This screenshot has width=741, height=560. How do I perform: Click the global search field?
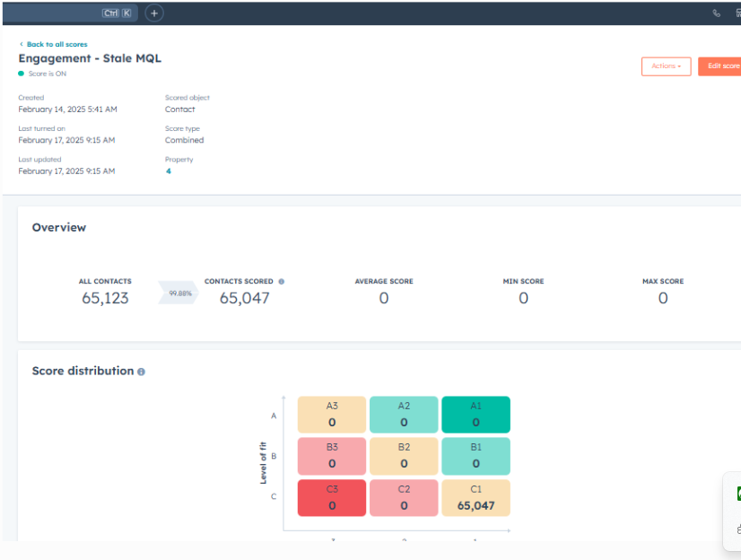tap(67, 13)
